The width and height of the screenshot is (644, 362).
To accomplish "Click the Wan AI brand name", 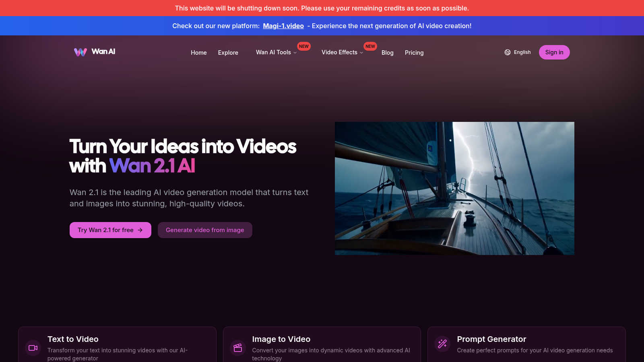I will point(103,51).
